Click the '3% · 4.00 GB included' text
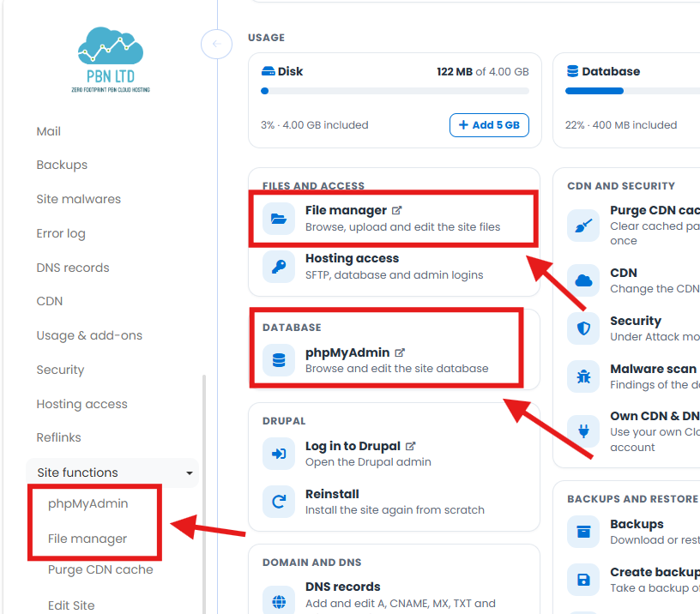This screenshot has width=700, height=614. [x=314, y=125]
